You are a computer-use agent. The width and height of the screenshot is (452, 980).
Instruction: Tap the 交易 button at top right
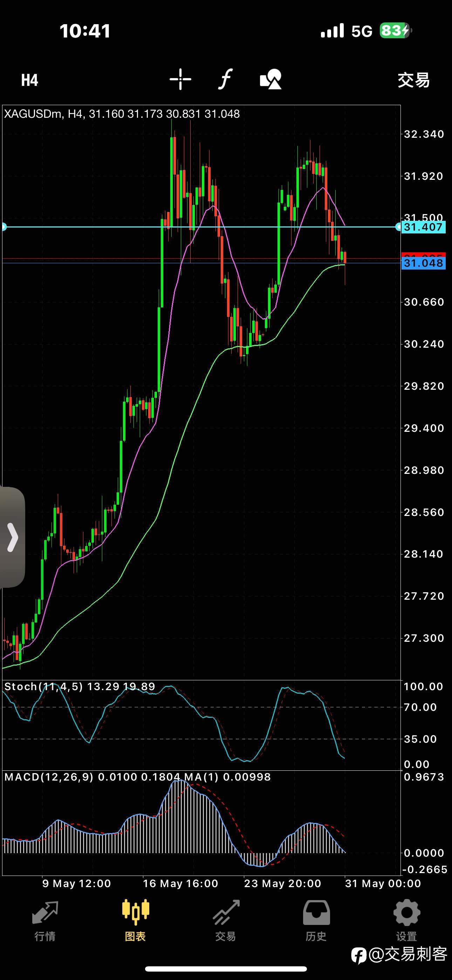pyautogui.click(x=413, y=80)
